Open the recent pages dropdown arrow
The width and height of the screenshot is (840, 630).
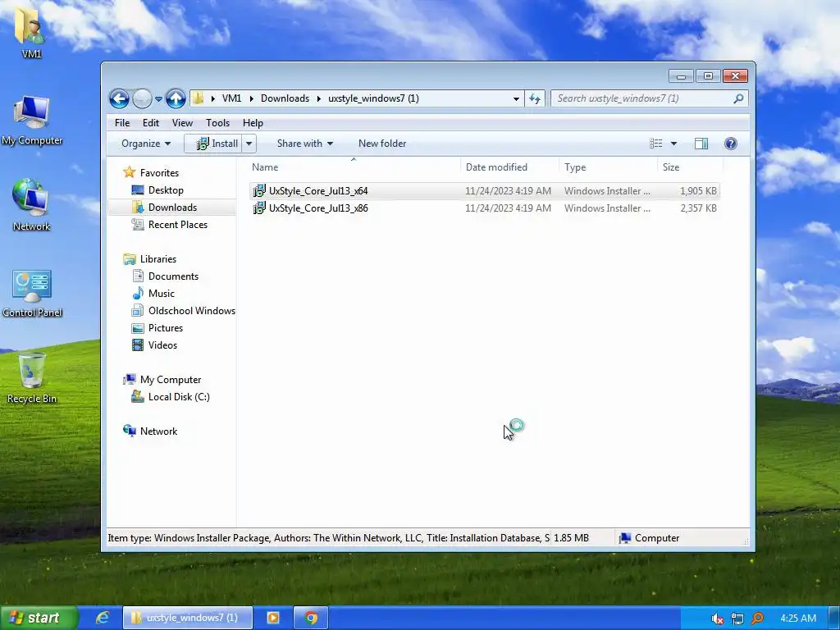158,99
